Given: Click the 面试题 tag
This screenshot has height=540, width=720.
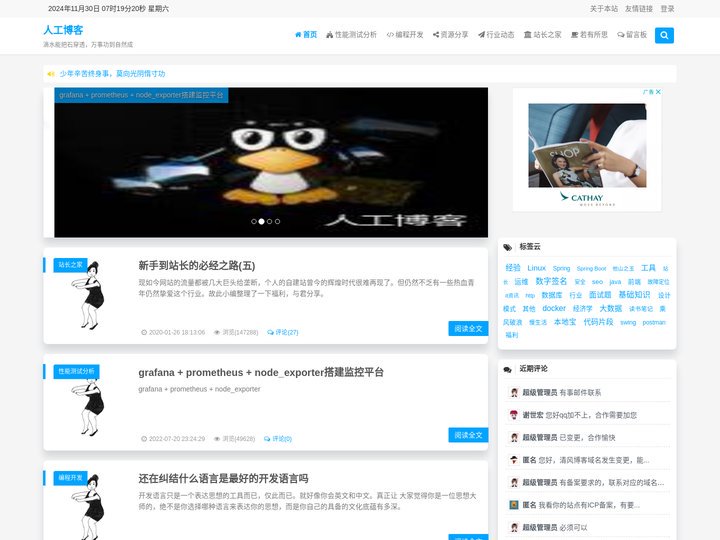Looking at the screenshot, I should click(600, 295).
